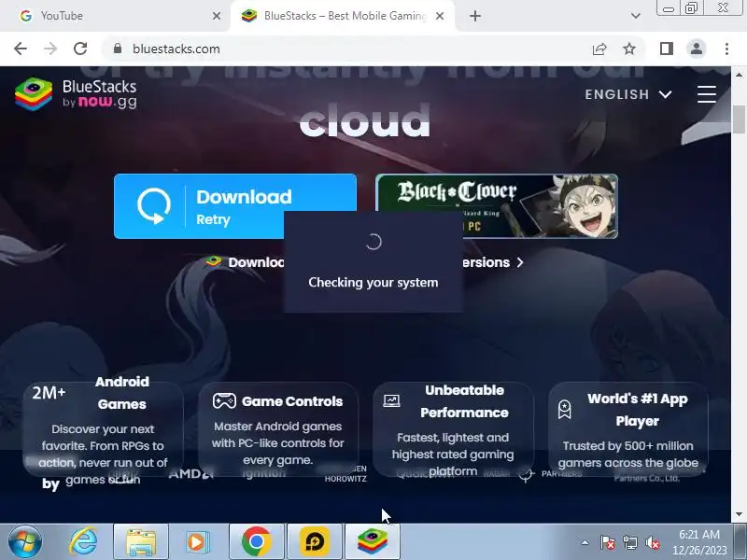This screenshot has width=747, height=560.
Task: Click the Unbeatable Performance monitor icon
Action: [x=391, y=401]
